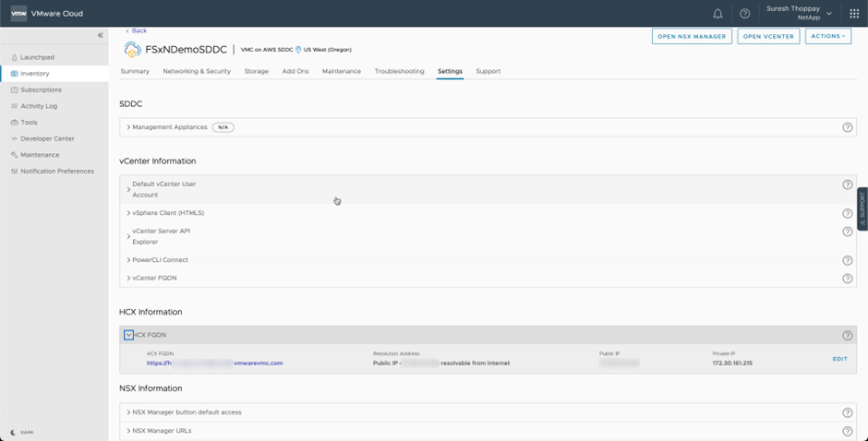
Task: Click the Open NSX Manager button
Action: pyautogui.click(x=692, y=36)
